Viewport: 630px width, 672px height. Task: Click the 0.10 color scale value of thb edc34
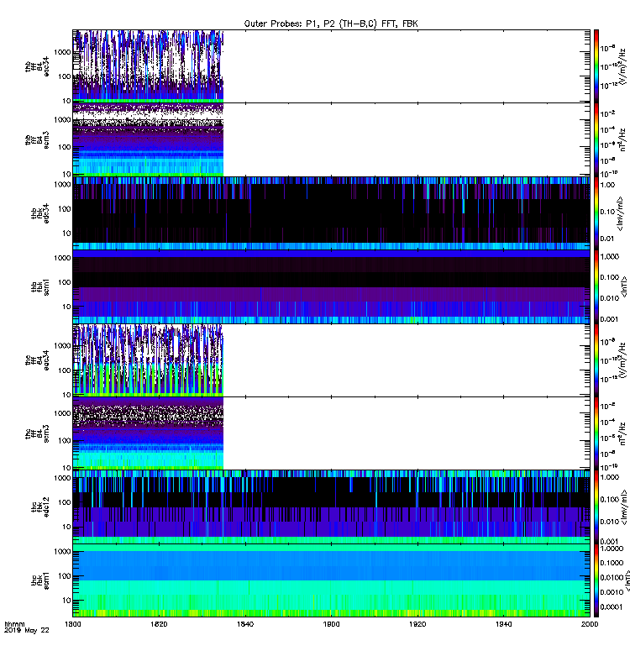coord(607,212)
